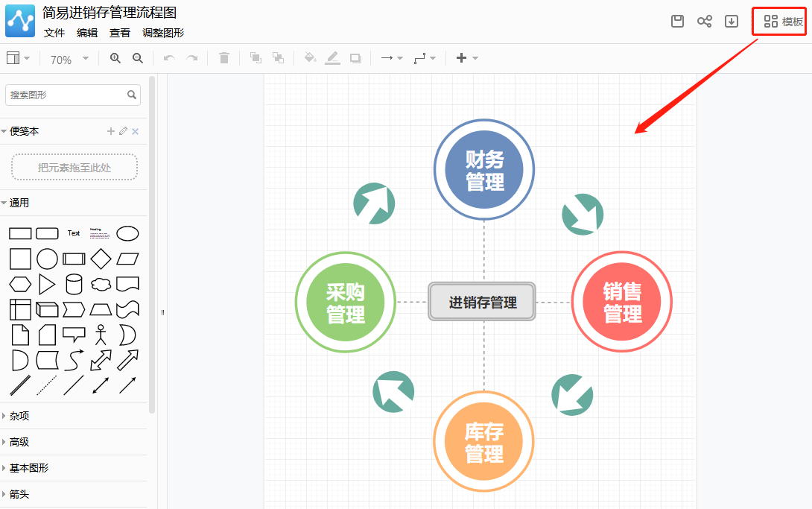Click the delete trash icon

[223, 58]
